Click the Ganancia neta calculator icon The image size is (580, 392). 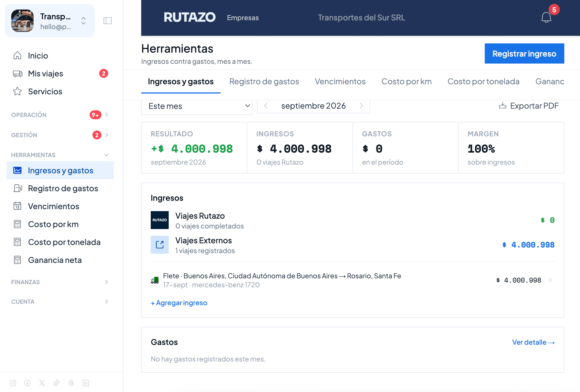tap(17, 260)
